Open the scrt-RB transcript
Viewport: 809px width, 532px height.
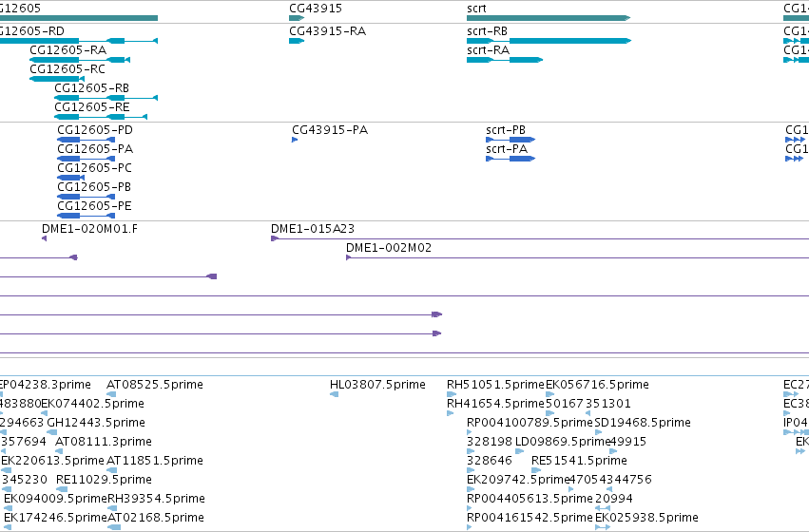549,41
